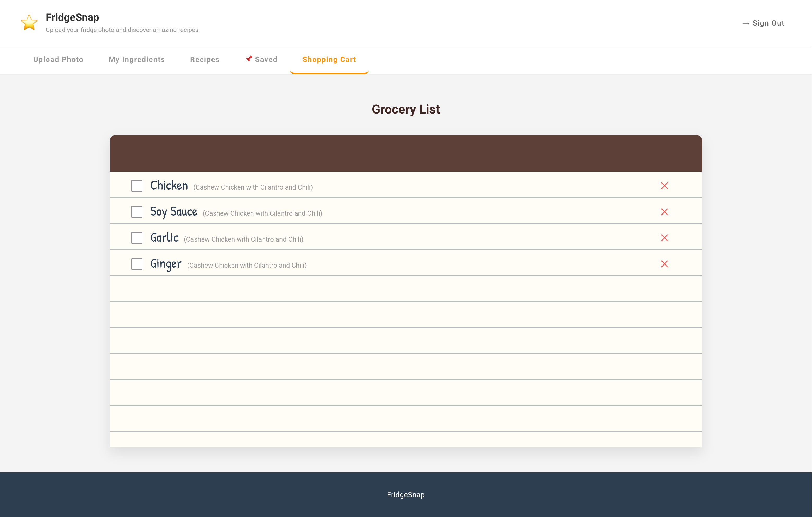This screenshot has width=812, height=517.
Task: Remove Chicken with its red X
Action: (664, 186)
